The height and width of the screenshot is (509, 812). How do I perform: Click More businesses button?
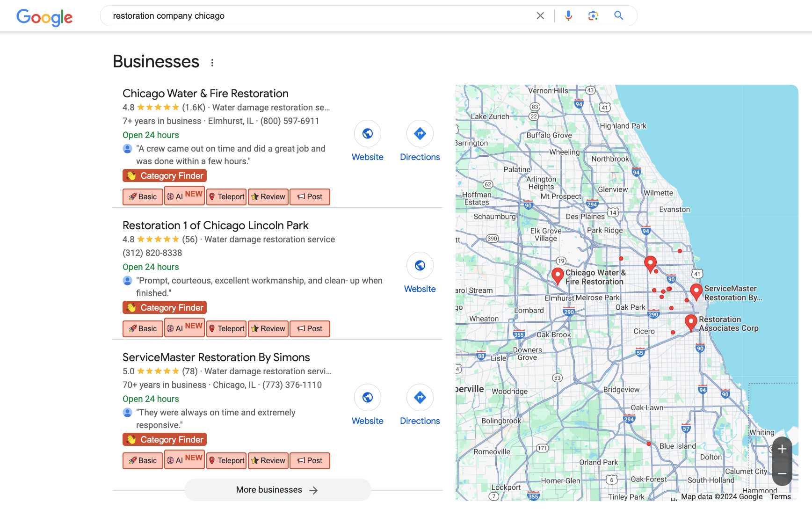(277, 490)
